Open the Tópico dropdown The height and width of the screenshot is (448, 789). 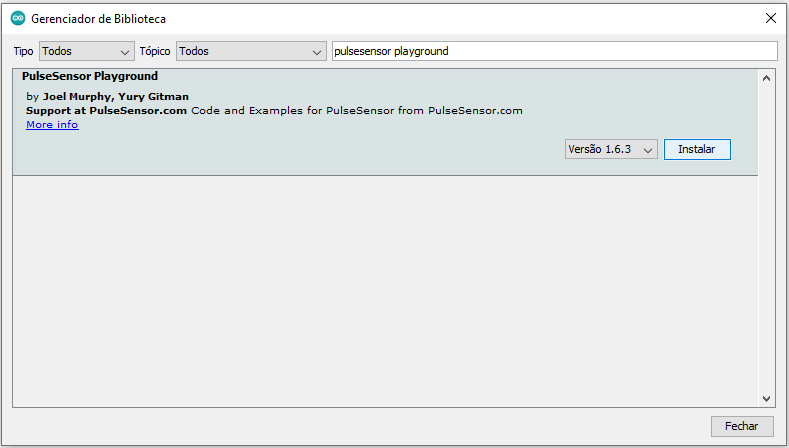coord(251,51)
